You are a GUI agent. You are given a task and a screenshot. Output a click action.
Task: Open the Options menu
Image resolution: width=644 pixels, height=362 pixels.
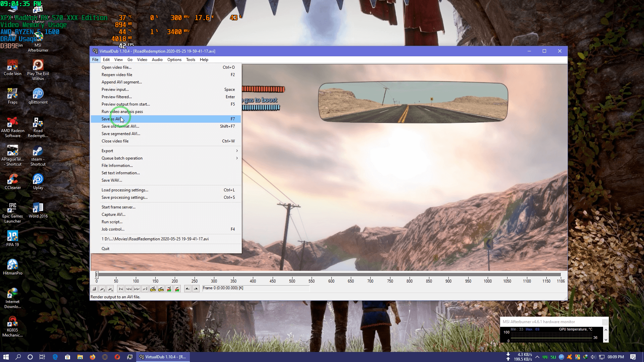point(174,60)
